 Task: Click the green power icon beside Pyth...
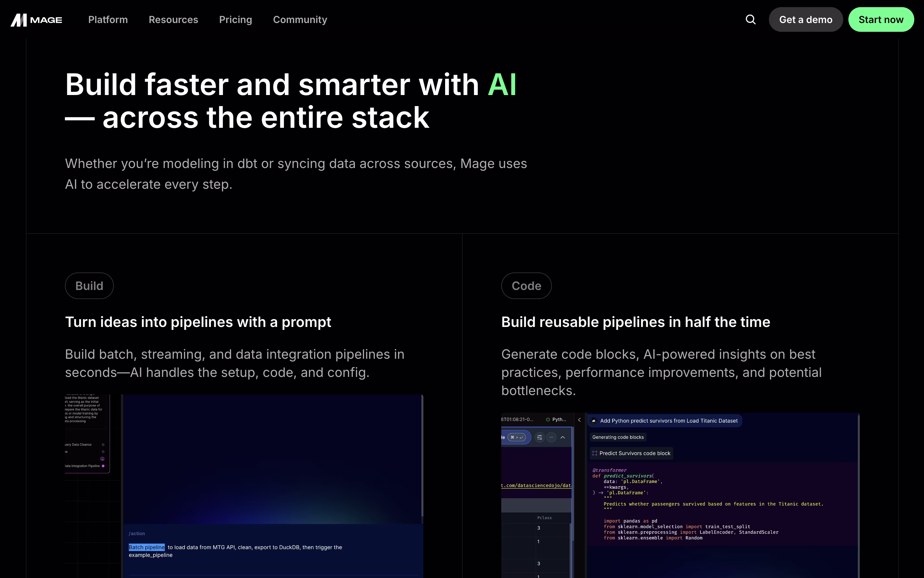[x=548, y=419]
